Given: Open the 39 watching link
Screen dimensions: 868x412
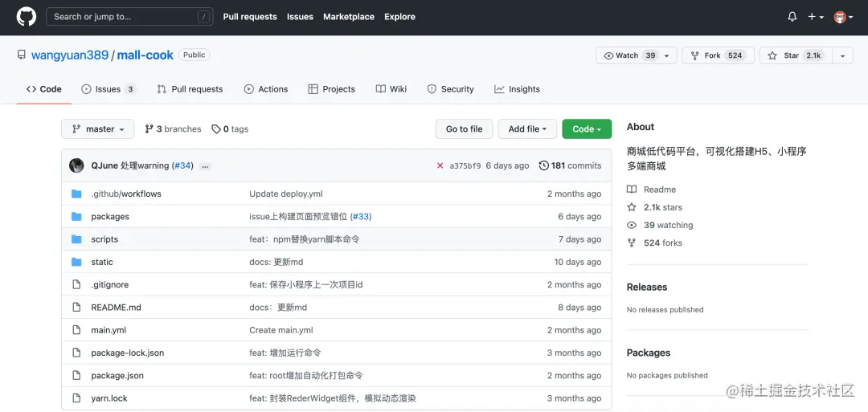Looking at the screenshot, I should (x=660, y=225).
